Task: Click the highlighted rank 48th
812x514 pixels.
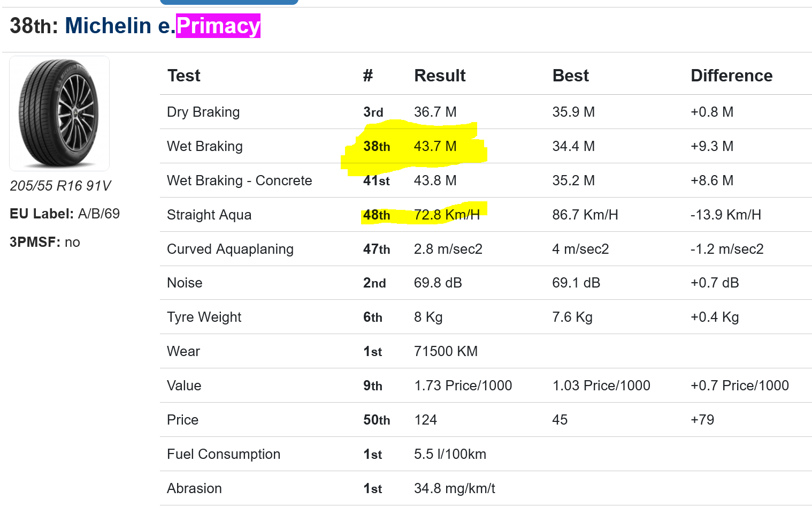Action: (377, 215)
